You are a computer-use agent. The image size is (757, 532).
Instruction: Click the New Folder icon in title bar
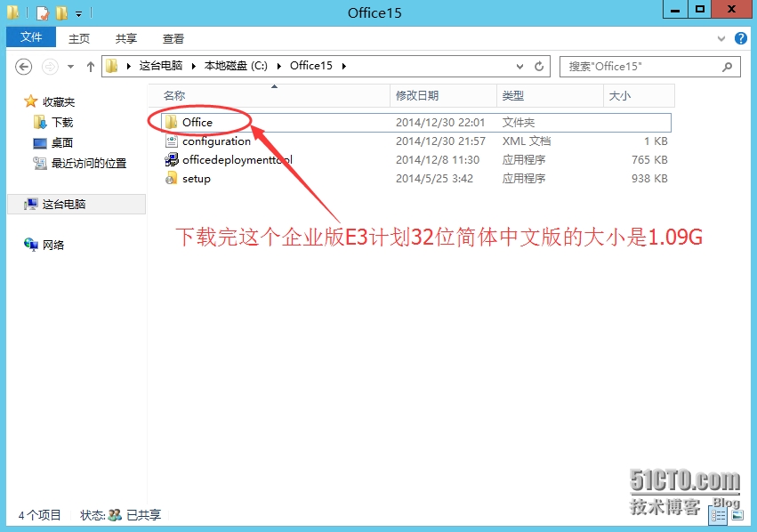[x=61, y=12]
